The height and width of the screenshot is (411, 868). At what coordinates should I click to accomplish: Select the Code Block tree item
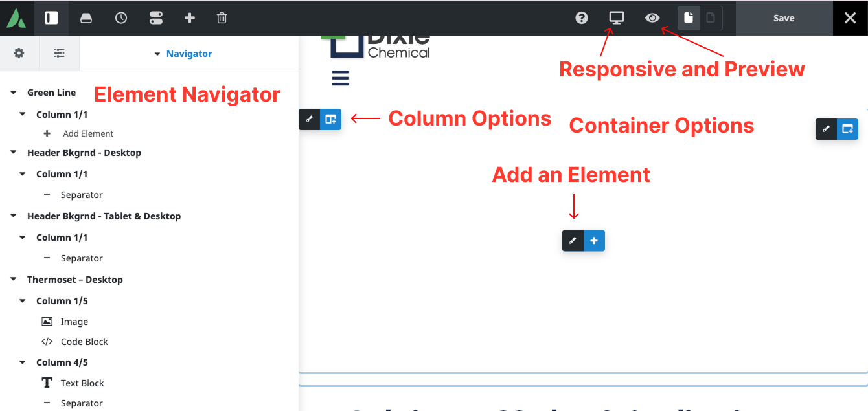84,342
